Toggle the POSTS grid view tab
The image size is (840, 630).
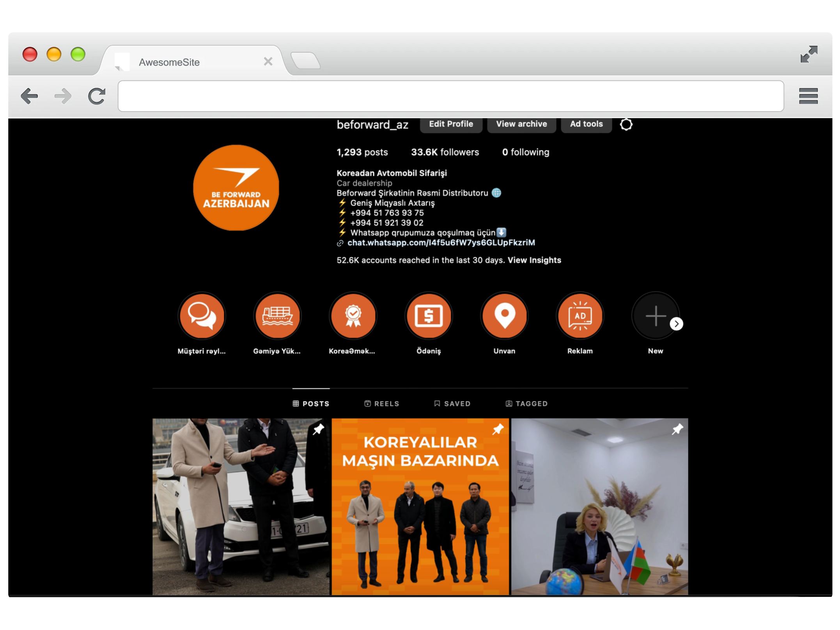pos(310,404)
